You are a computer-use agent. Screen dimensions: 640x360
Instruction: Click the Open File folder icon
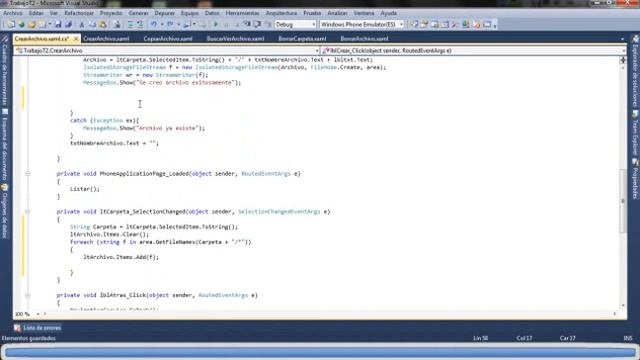click(x=32, y=24)
